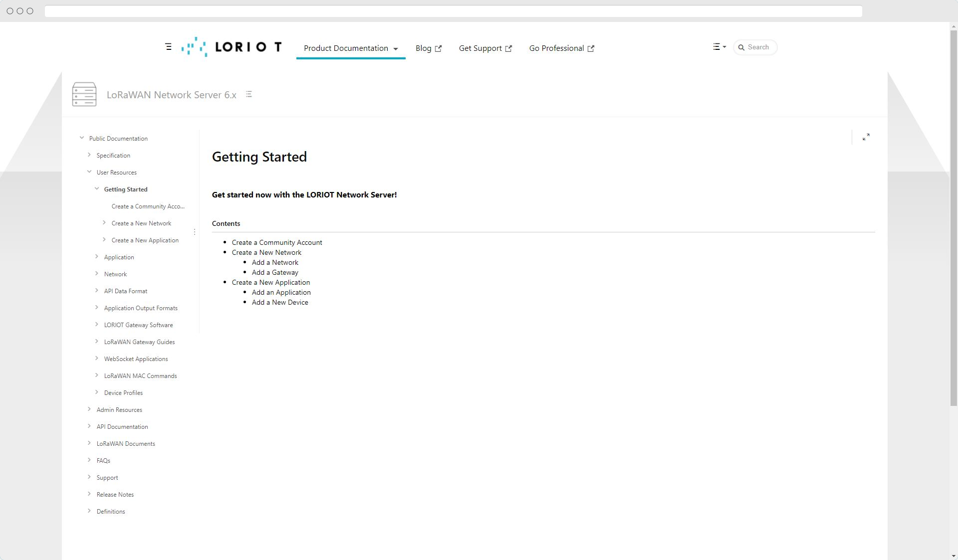This screenshot has height=560, width=958.
Task: Open User Resources in the sidebar
Action: tap(117, 173)
